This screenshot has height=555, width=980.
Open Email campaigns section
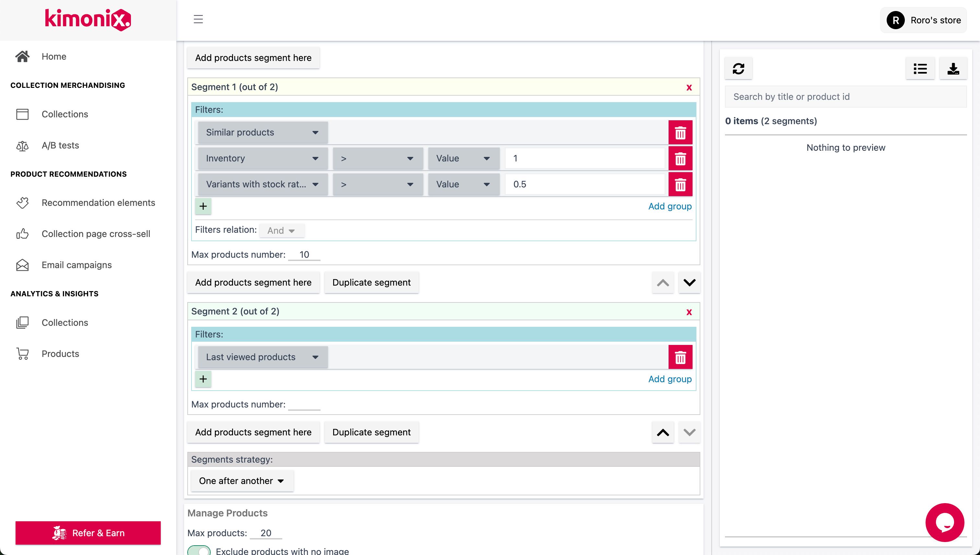point(76,265)
